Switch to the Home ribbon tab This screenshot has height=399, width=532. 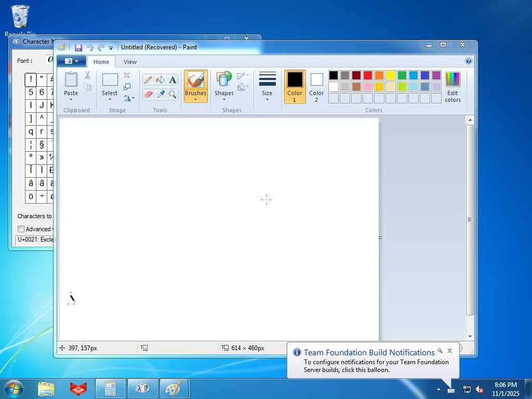pos(101,62)
